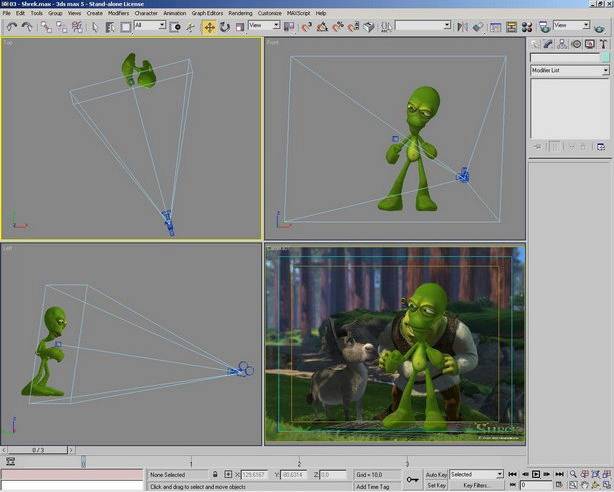
Task: Switch to the Motion command panel tab
Action: pyautogui.click(x=576, y=44)
